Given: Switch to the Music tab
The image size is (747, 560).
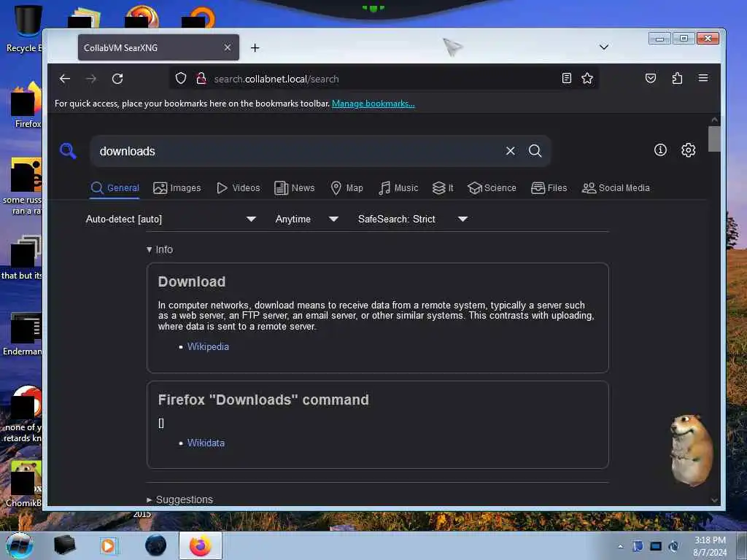Looking at the screenshot, I should 398,187.
